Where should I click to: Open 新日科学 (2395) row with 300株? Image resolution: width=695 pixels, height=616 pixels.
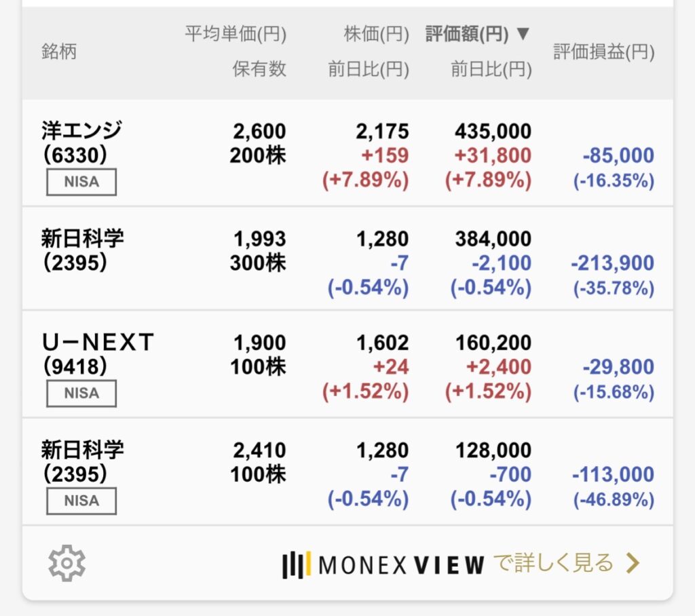[x=347, y=258]
